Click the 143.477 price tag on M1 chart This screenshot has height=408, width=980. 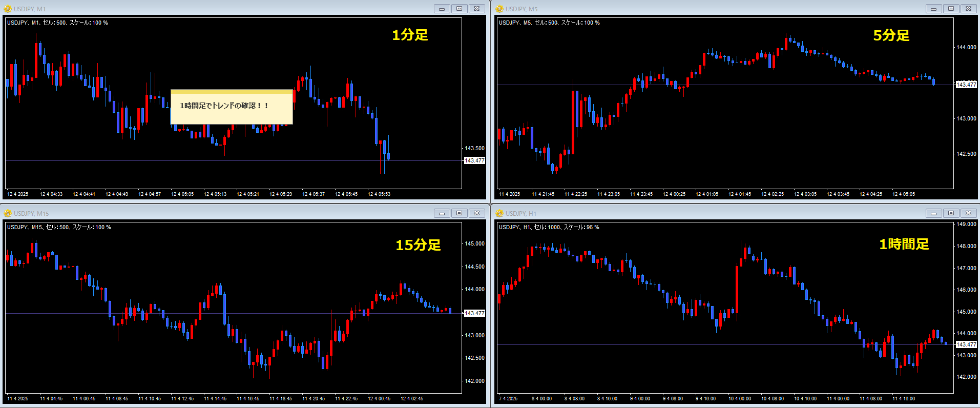[x=474, y=160]
